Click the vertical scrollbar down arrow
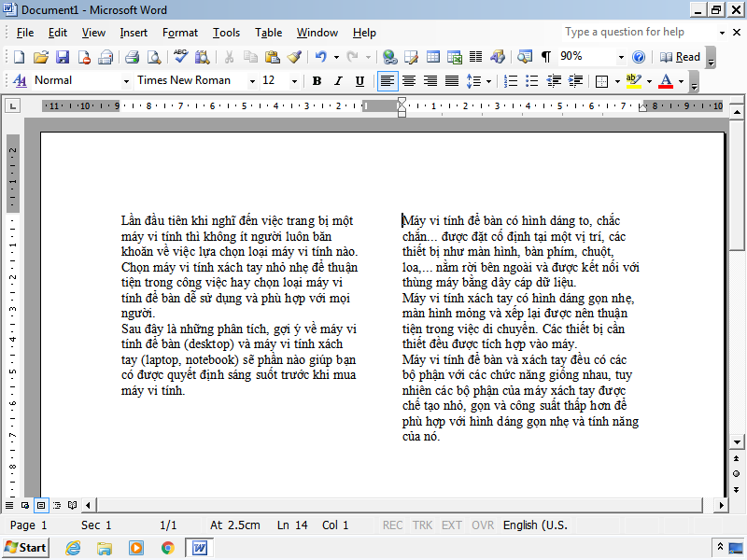747x560 pixels. pos(737,441)
